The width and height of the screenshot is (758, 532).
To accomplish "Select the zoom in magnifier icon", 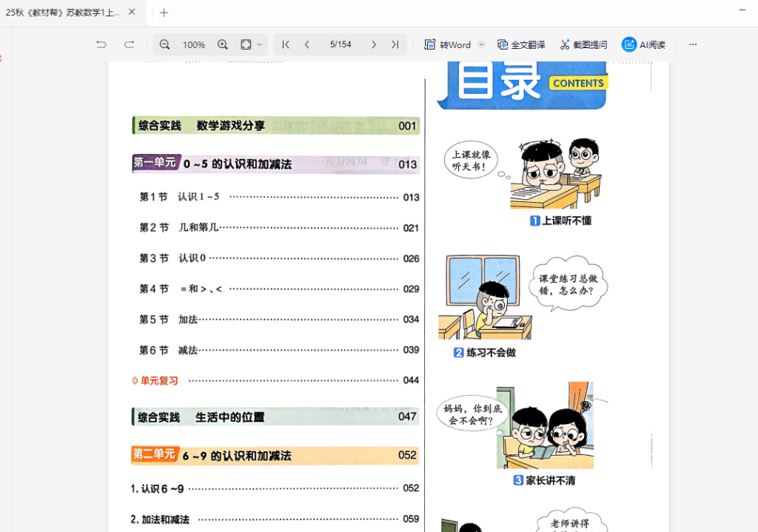I will click(x=223, y=44).
